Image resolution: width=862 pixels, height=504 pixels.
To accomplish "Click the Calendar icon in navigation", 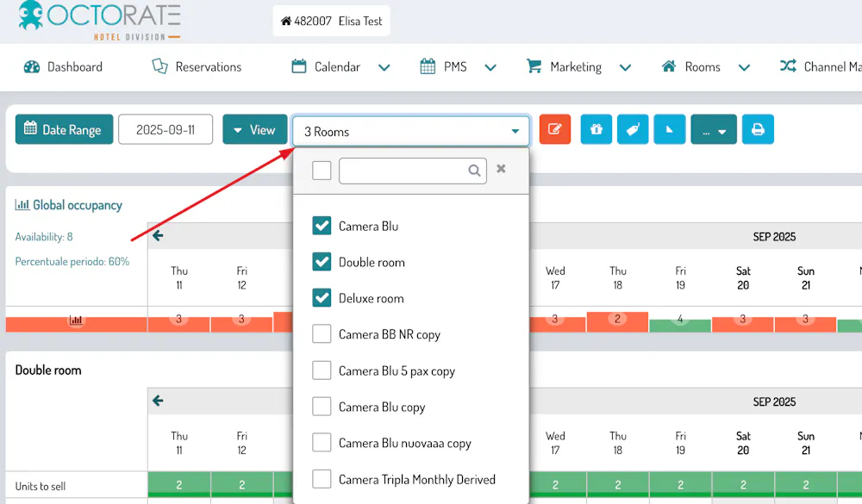I will [x=298, y=66].
